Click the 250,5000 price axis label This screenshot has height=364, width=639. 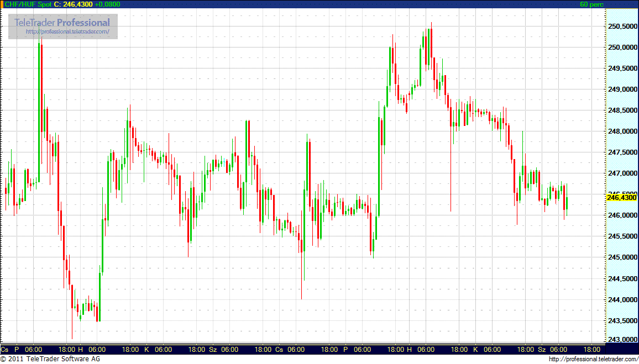(622, 27)
